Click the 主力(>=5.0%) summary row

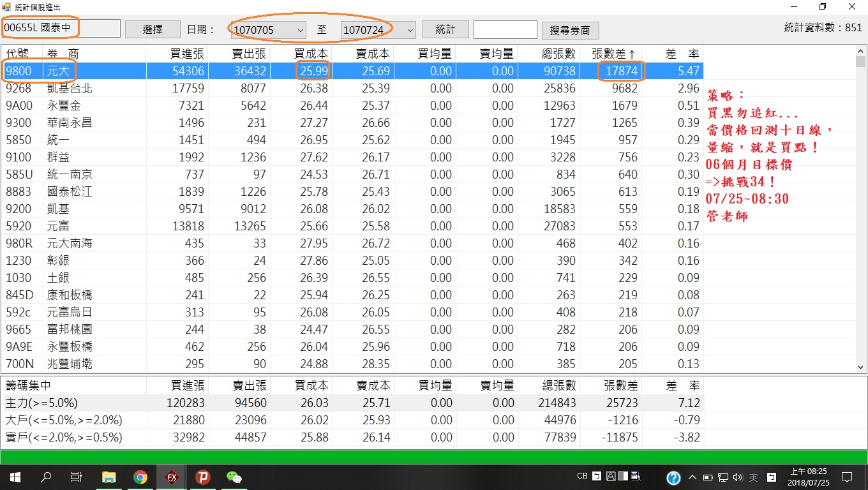pyautogui.click(x=352, y=403)
